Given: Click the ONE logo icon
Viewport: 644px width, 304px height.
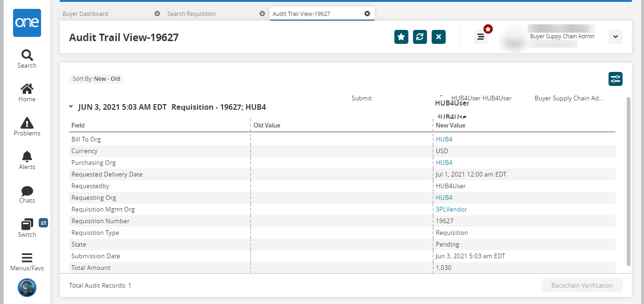Looking at the screenshot, I should [x=28, y=23].
